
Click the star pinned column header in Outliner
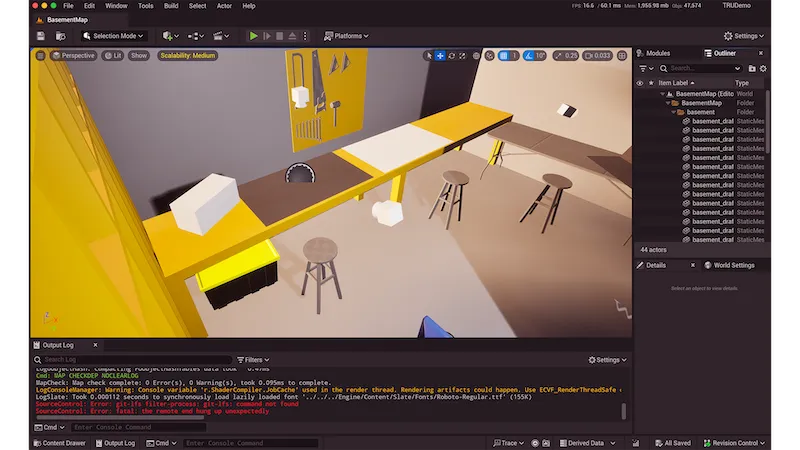click(x=651, y=83)
